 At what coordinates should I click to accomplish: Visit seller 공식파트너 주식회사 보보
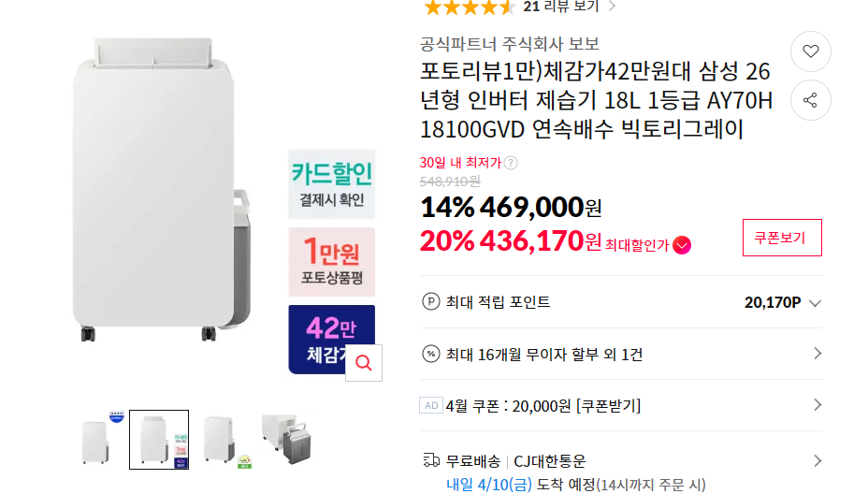tap(510, 44)
